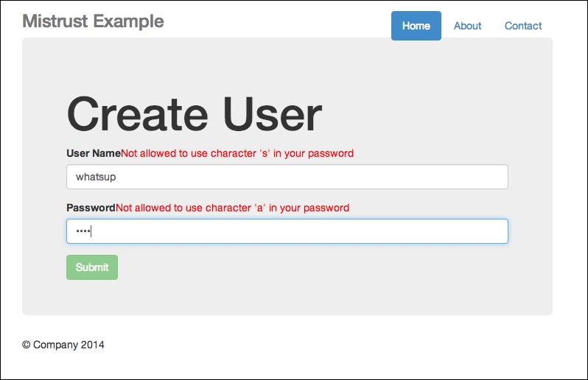Screen dimensions: 588x380
Task: Click the red error mentioning character 's'
Action: [x=237, y=154]
